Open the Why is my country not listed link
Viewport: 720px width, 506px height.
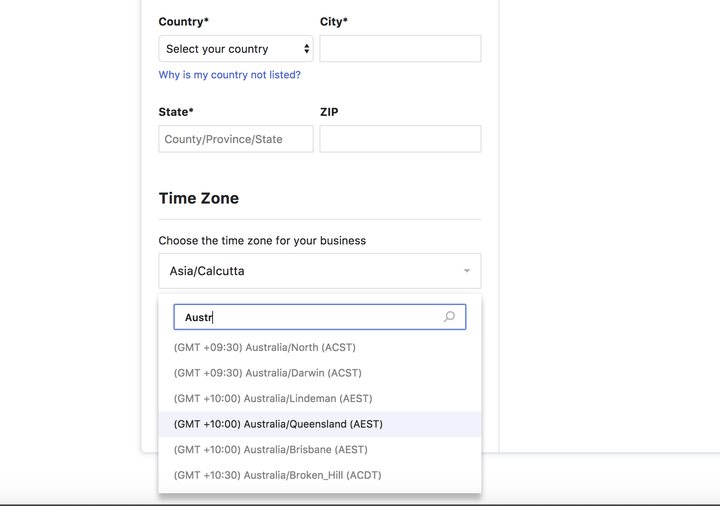(x=229, y=75)
